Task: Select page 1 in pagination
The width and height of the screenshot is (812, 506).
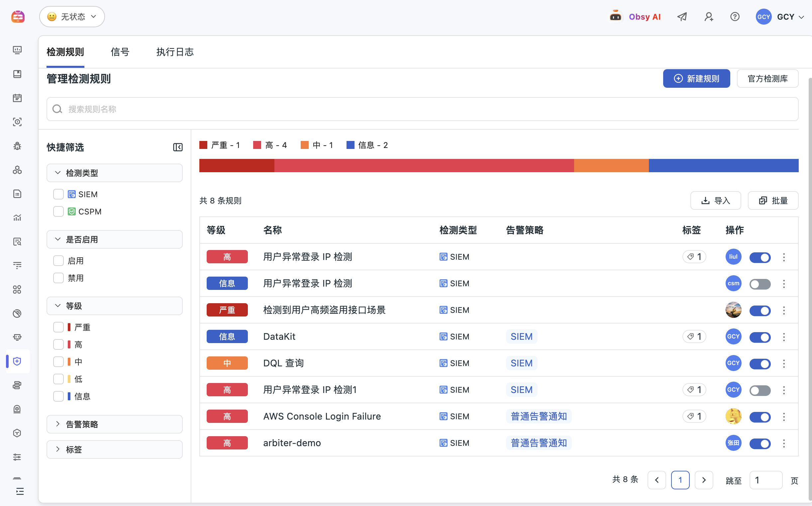Action: (x=680, y=480)
